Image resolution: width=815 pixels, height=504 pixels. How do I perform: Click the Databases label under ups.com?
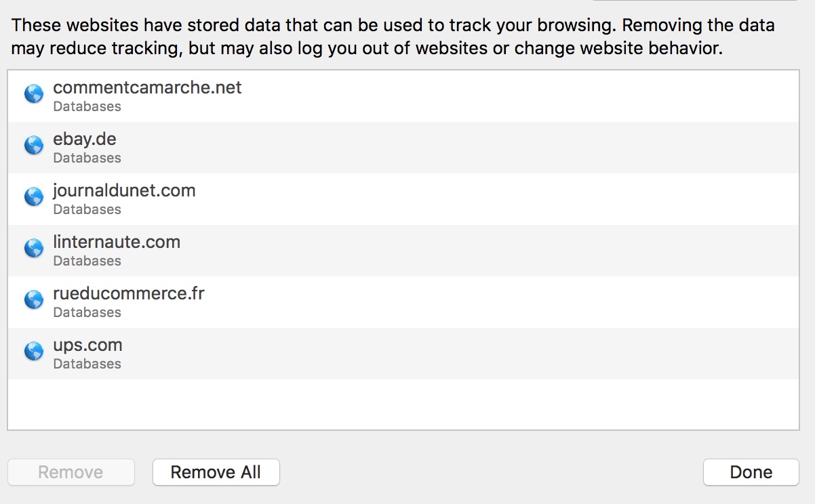87,364
